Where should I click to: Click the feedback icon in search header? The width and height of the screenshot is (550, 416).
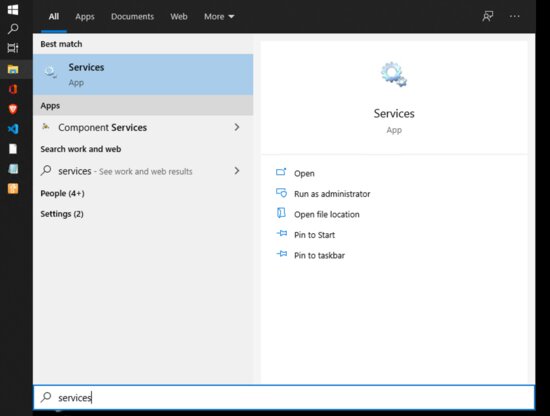click(488, 16)
